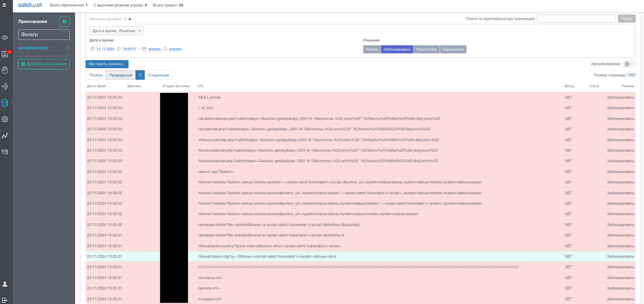Click the Статус column header
The width and height of the screenshot is (644, 304).
coord(594,86)
